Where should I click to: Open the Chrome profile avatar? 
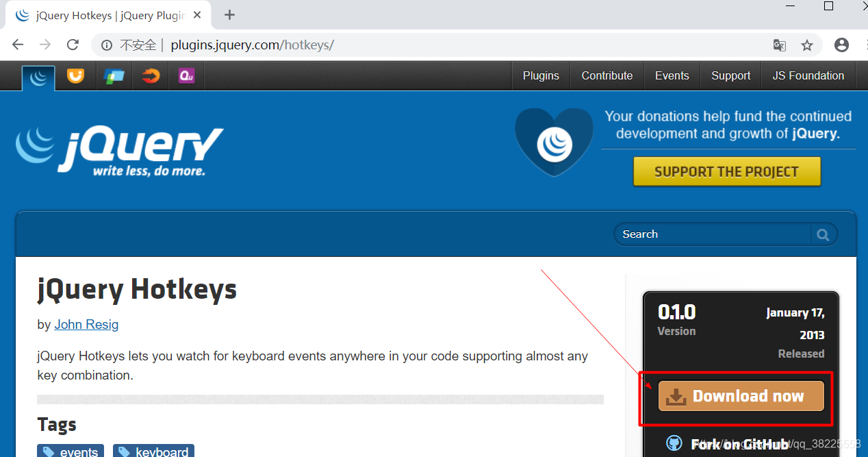[841, 45]
